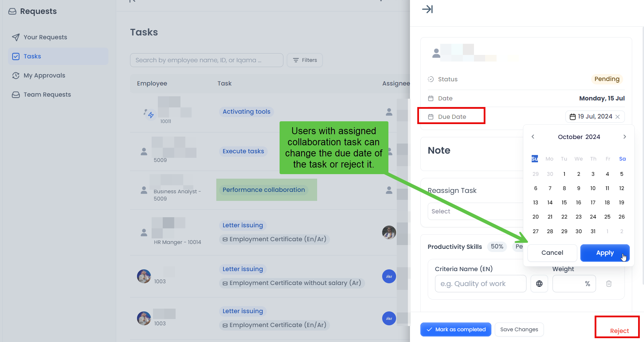Select the paper plane icon beside Your Requests
Viewport: 644px width, 342px height.
click(x=16, y=37)
